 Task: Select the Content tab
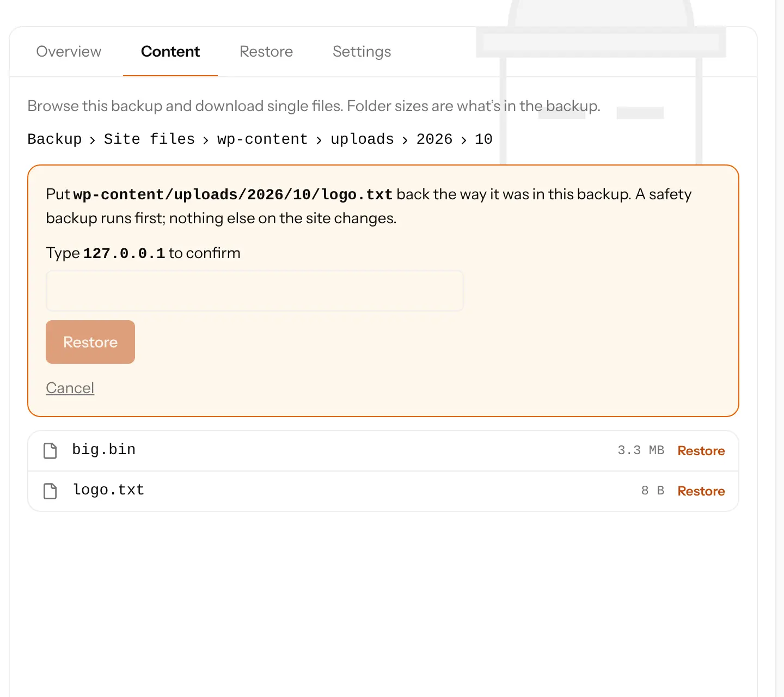click(x=170, y=52)
